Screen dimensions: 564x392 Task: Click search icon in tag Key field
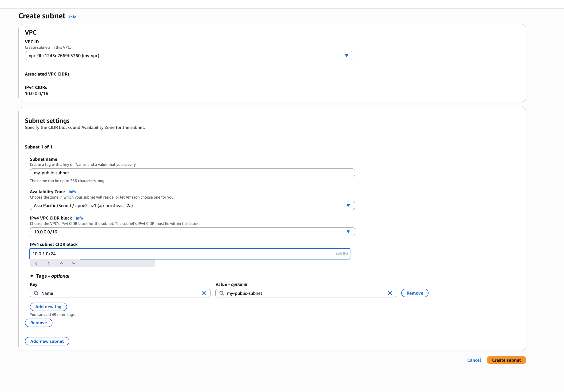tap(36, 293)
